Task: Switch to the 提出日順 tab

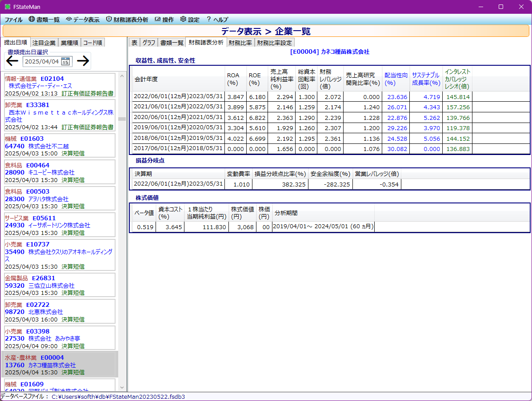Action: [16, 42]
